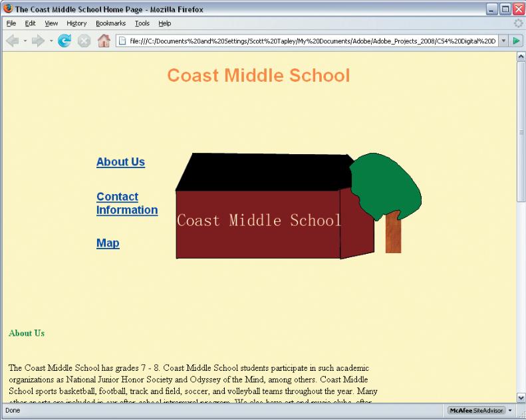526x420 pixels.
Task: Click the Stop loading icon
Action: [84, 41]
